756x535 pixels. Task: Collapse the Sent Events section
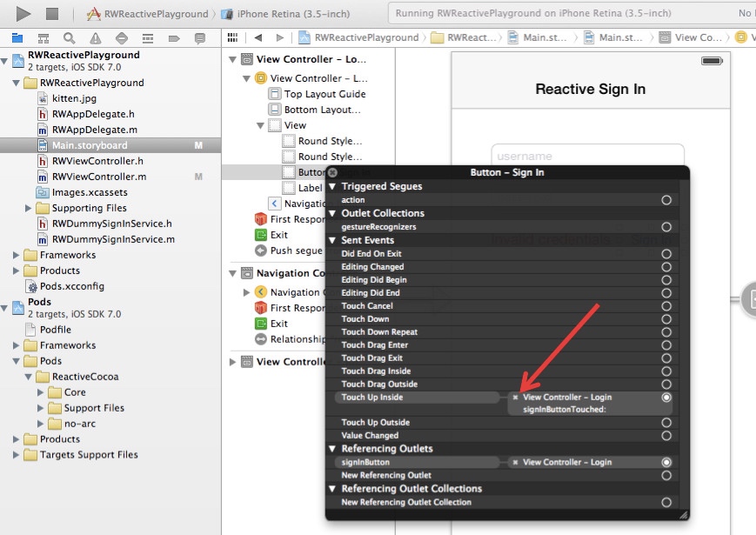point(332,240)
